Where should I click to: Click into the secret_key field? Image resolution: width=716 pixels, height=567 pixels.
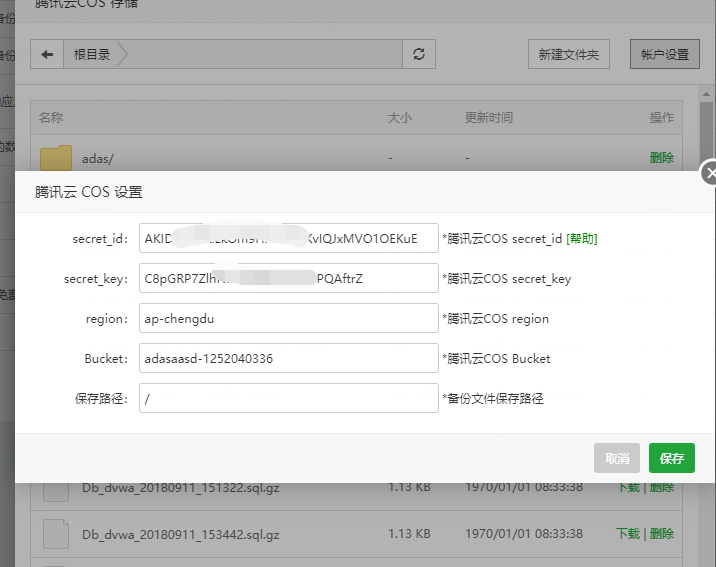pos(289,278)
